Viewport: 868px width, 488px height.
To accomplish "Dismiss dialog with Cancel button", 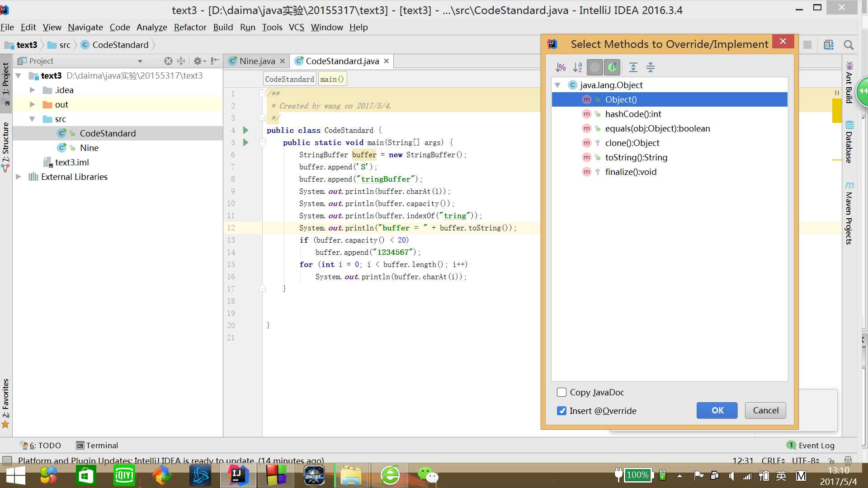I will [765, 410].
